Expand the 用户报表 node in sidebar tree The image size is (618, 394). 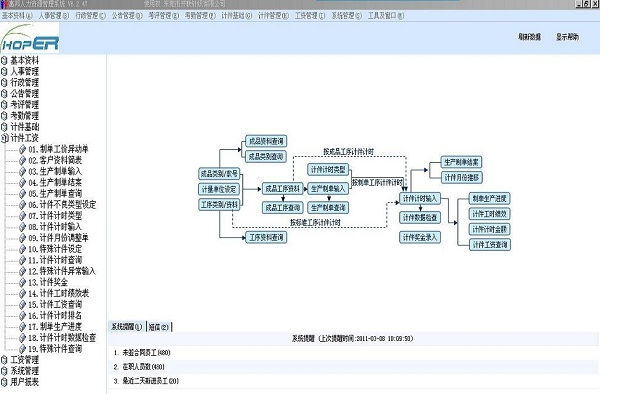[x=4, y=382]
